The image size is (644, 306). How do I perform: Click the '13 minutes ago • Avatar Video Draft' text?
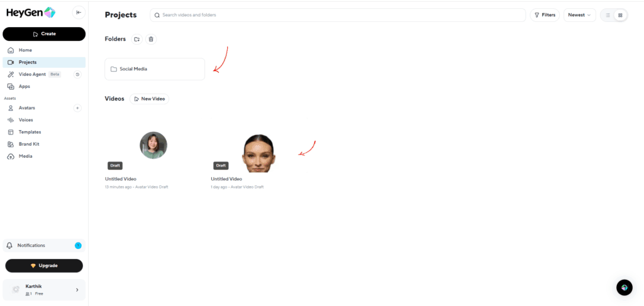point(136,187)
